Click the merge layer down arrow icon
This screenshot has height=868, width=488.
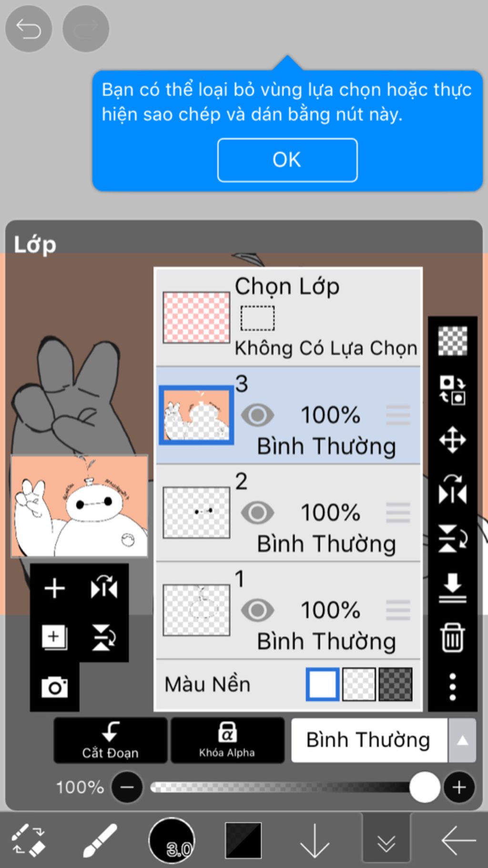(452, 588)
